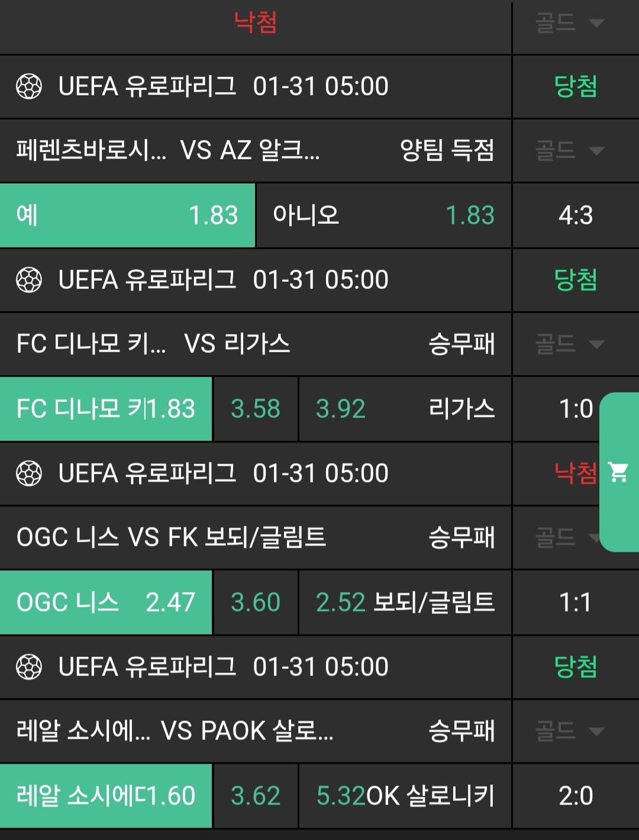
Task: Choose 리가스 away win at 3.92
Action: (405, 409)
